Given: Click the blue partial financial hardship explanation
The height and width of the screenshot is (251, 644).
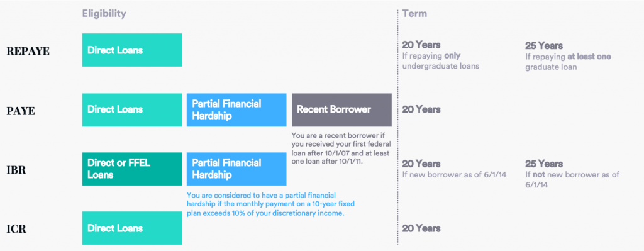Looking at the screenshot, I should click(270, 204).
